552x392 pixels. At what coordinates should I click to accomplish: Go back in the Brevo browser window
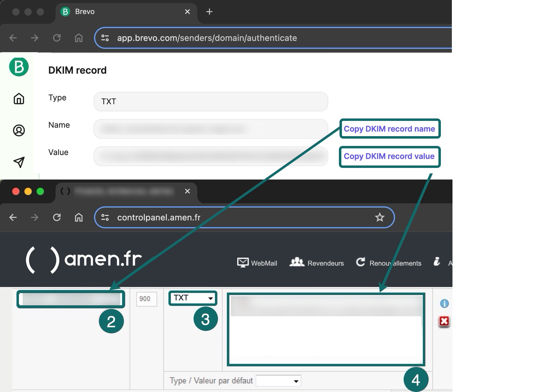[13, 38]
